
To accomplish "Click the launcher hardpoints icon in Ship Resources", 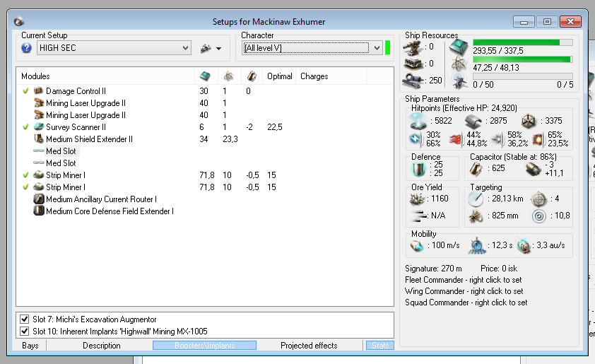I will pyautogui.click(x=413, y=64).
